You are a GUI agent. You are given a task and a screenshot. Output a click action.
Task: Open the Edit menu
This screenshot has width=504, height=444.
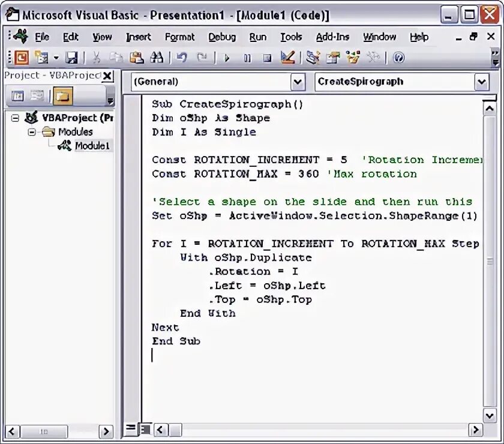(x=70, y=37)
